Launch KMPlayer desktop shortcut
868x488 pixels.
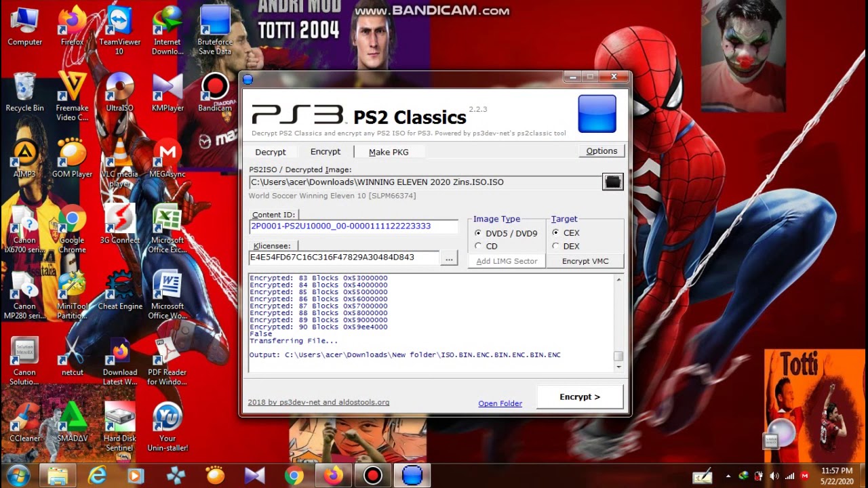click(x=167, y=91)
